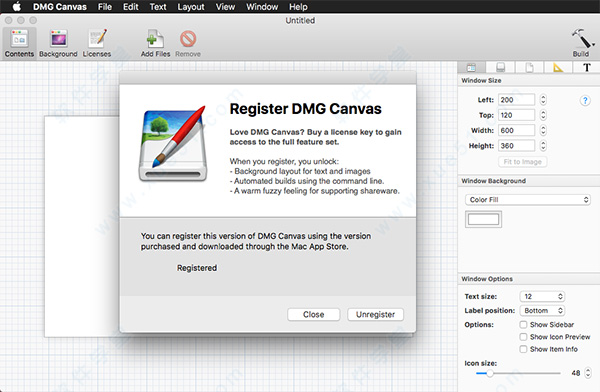Click the Window Background section header
Viewport: 600px width, 392px height.
click(493, 181)
